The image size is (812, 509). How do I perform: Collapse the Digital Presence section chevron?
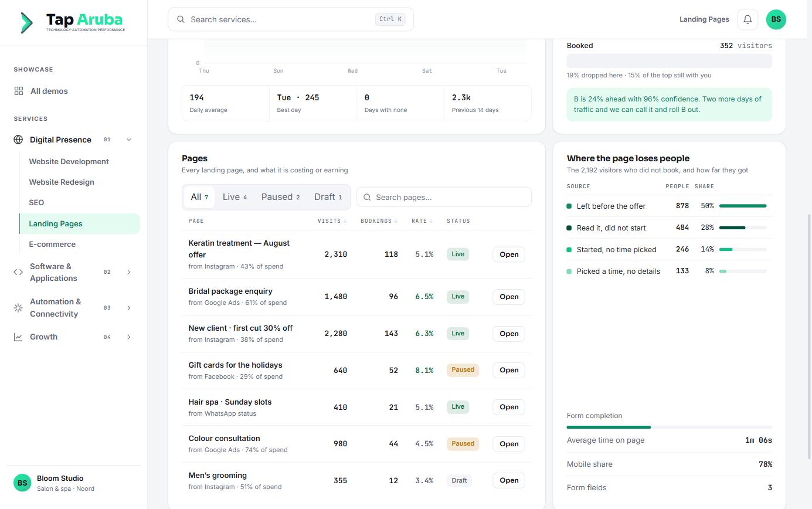(x=129, y=140)
